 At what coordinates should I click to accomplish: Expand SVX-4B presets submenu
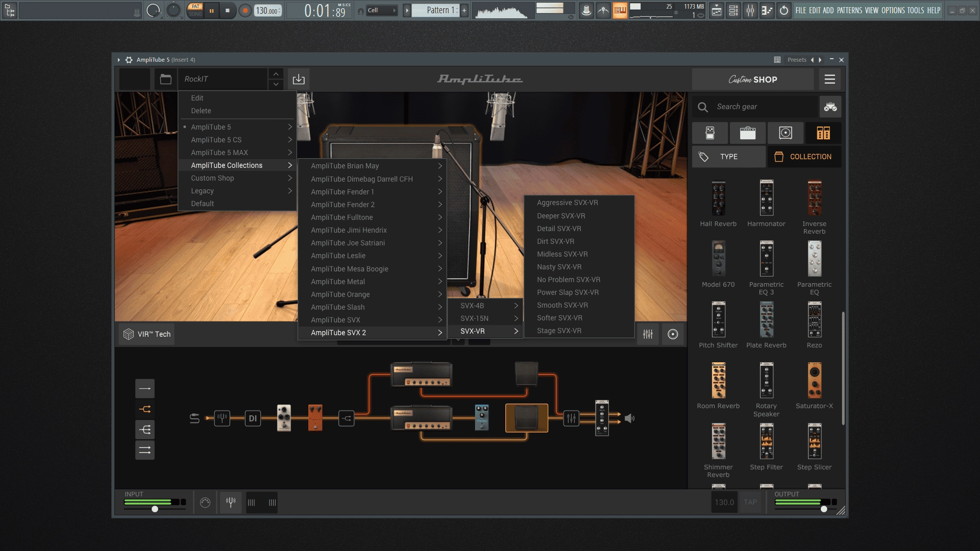485,306
